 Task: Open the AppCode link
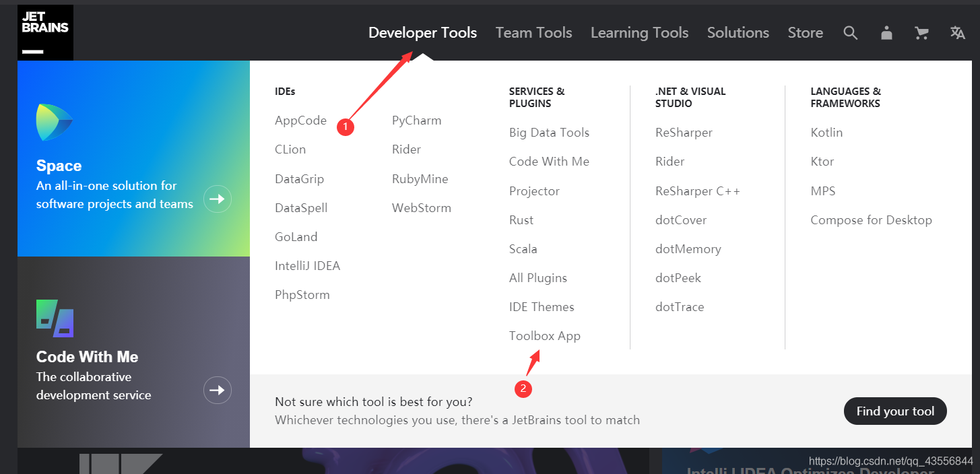300,121
